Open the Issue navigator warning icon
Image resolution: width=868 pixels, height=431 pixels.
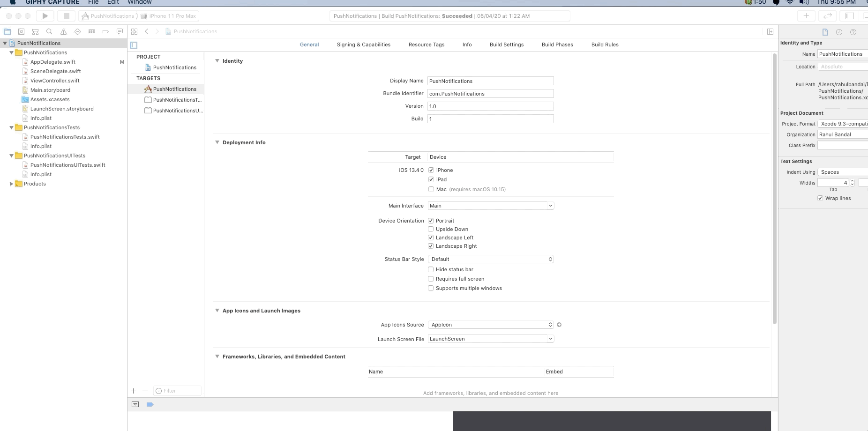(x=63, y=31)
